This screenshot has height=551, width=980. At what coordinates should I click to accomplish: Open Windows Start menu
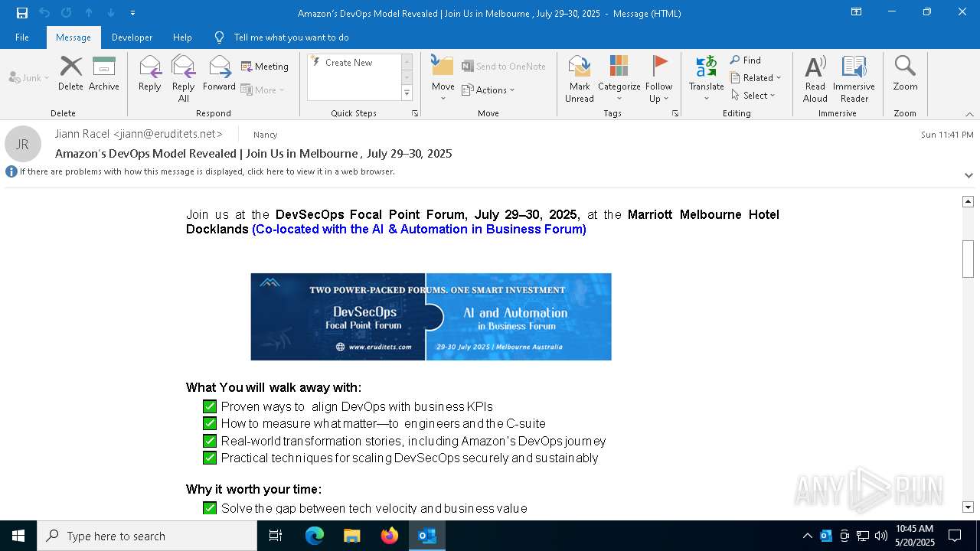pos(18,536)
